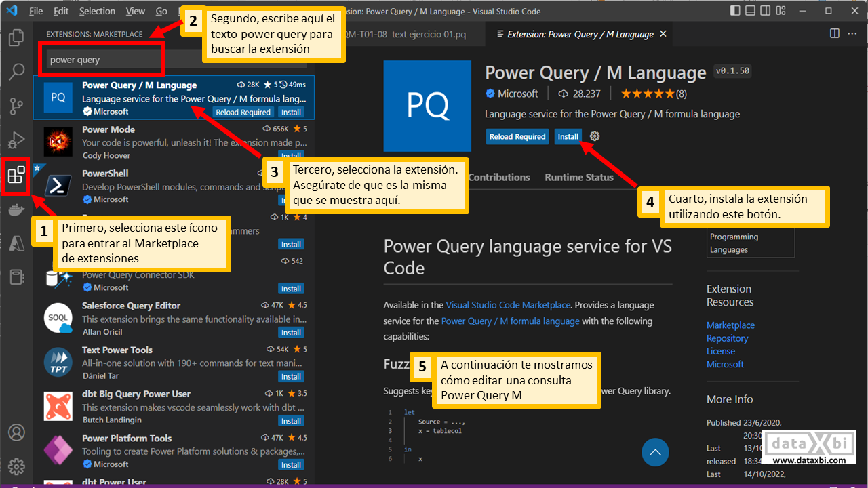Open the Manage gear dropdown beside Install

click(595, 136)
